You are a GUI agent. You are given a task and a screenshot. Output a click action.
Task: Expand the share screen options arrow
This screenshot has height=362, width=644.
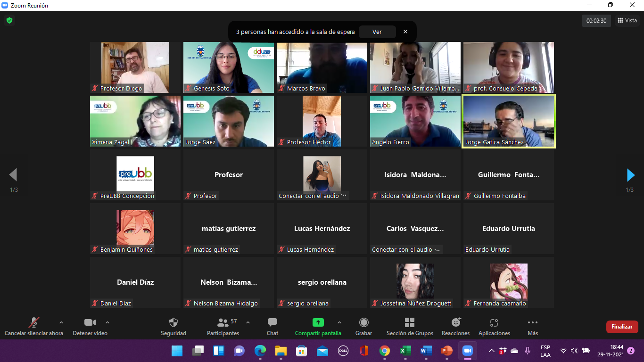[x=339, y=322]
